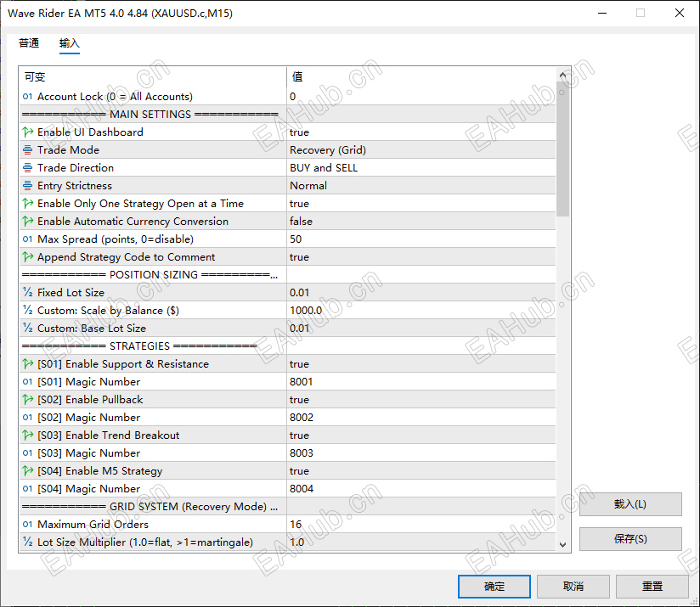The height and width of the screenshot is (607, 700).
Task: Click the fraction icon beside Custom: Scale by Balance
Action: point(28,311)
